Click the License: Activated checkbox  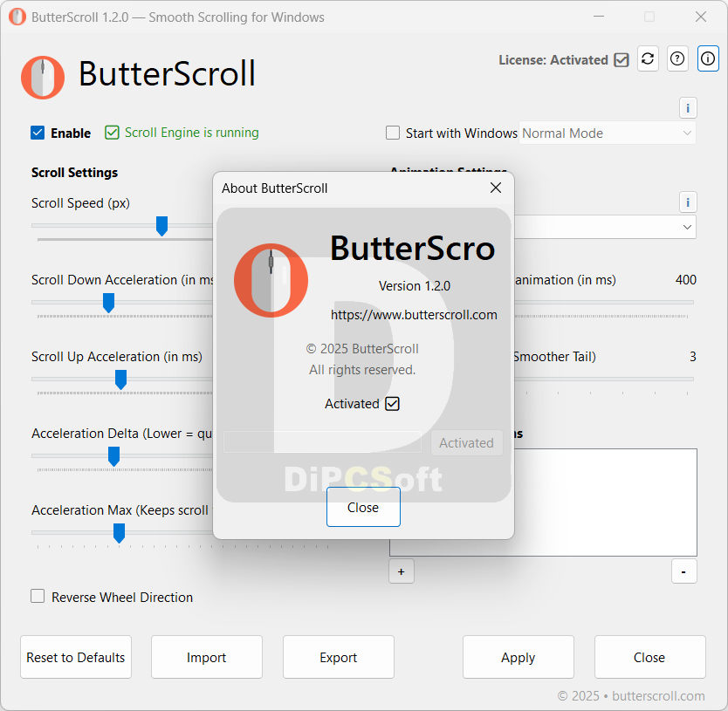[622, 60]
